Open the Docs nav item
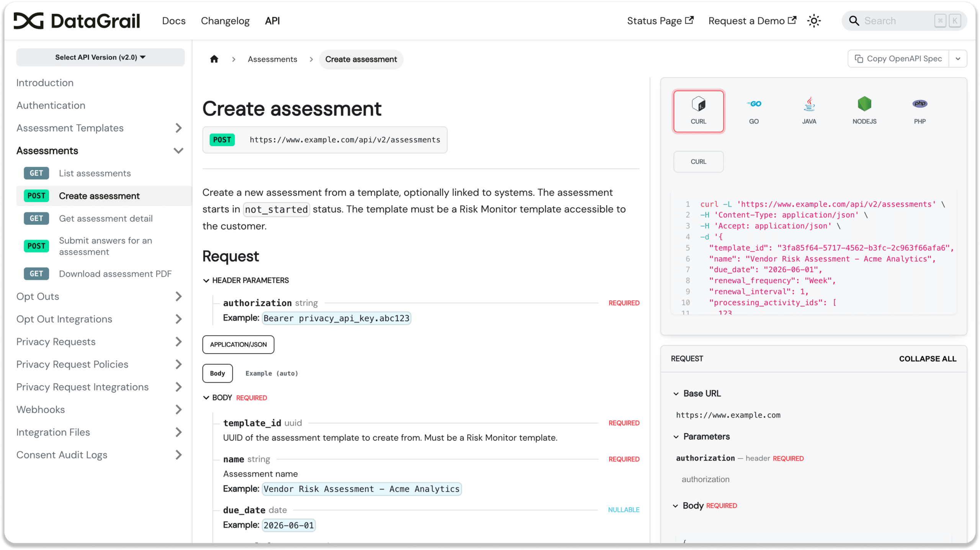The height and width of the screenshot is (550, 980). tap(174, 21)
